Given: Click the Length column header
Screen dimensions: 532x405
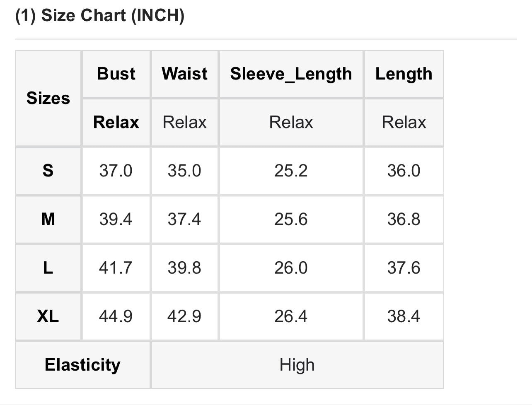Looking at the screenshot, I should click(404, 74).
